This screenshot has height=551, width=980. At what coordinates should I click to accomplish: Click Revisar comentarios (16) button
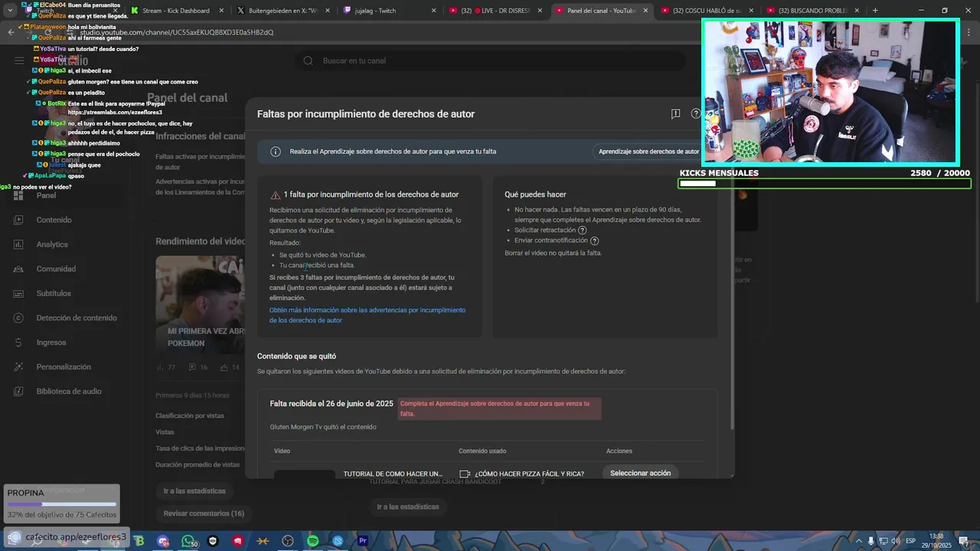(204, 514)
